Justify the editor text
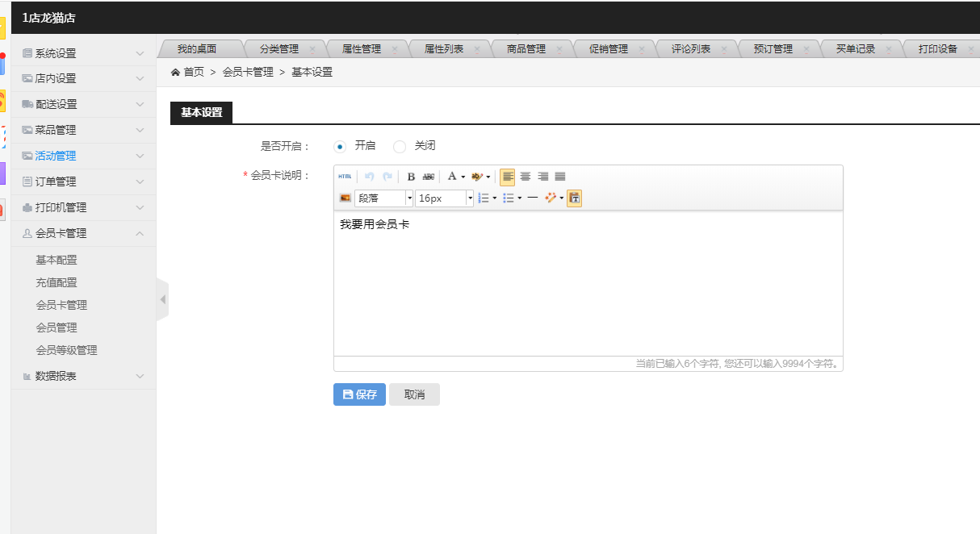 [560, 177]
